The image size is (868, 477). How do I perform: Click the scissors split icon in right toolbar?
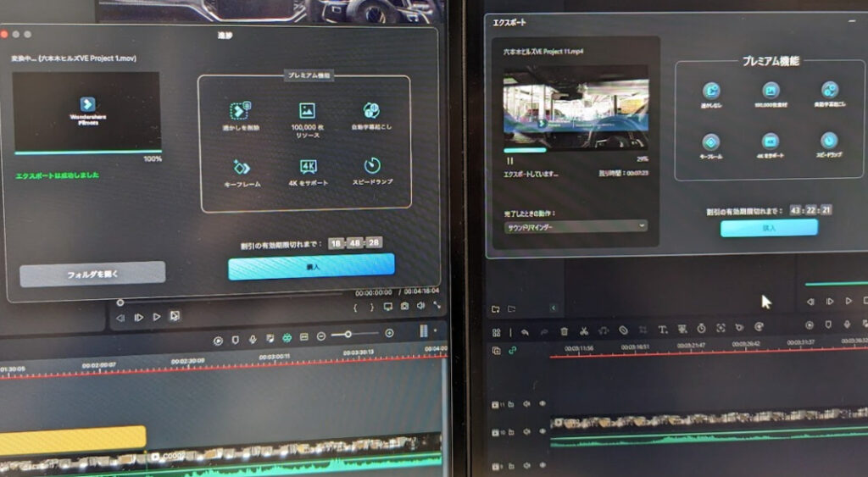pyautogui.click(x=584, y=330)
